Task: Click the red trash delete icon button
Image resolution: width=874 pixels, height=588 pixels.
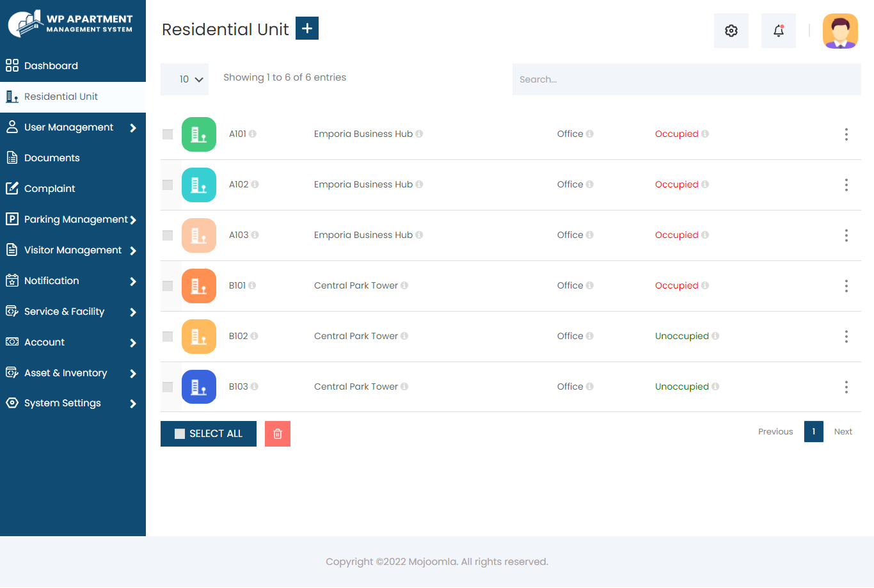Action: 278,434
